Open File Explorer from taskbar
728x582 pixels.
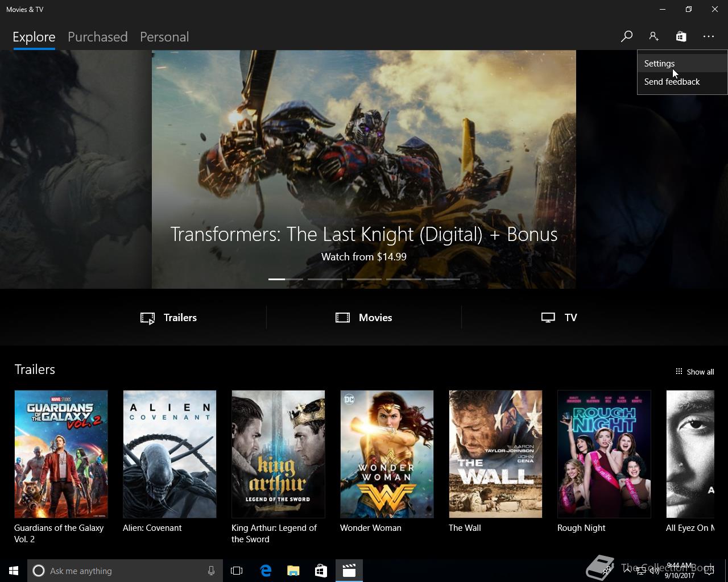tap(293, 571)
